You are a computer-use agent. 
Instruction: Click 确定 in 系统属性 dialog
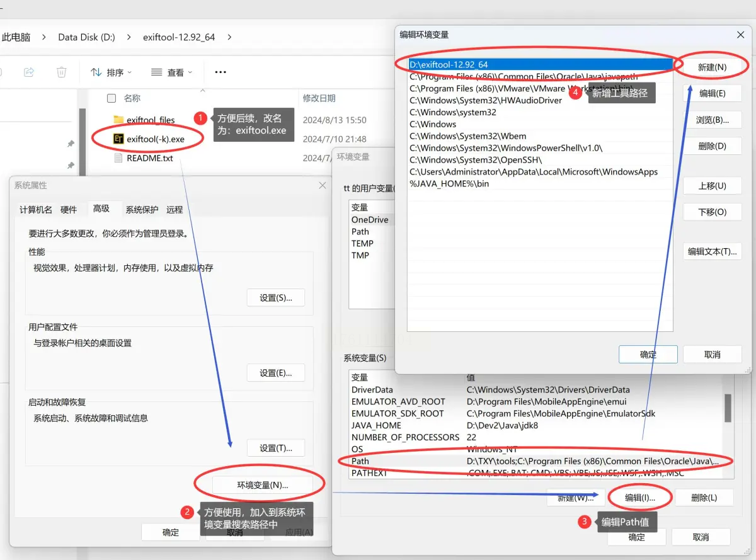(x=171, y=532)
